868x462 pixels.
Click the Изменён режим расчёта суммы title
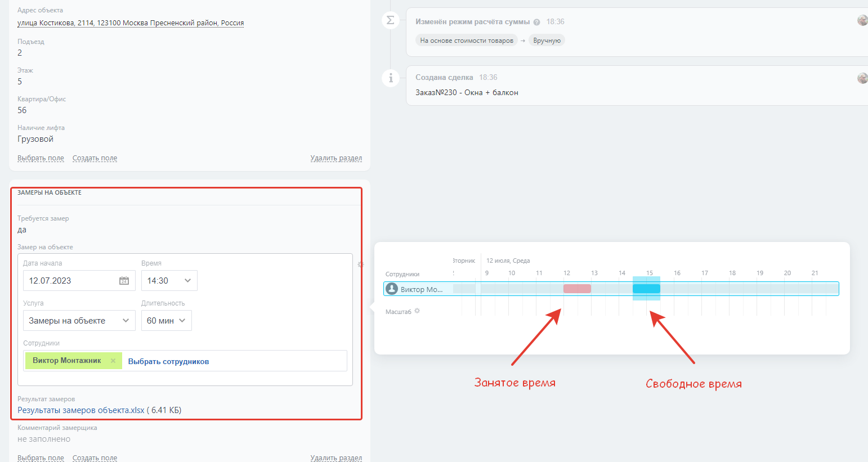[x=473, y=22]
